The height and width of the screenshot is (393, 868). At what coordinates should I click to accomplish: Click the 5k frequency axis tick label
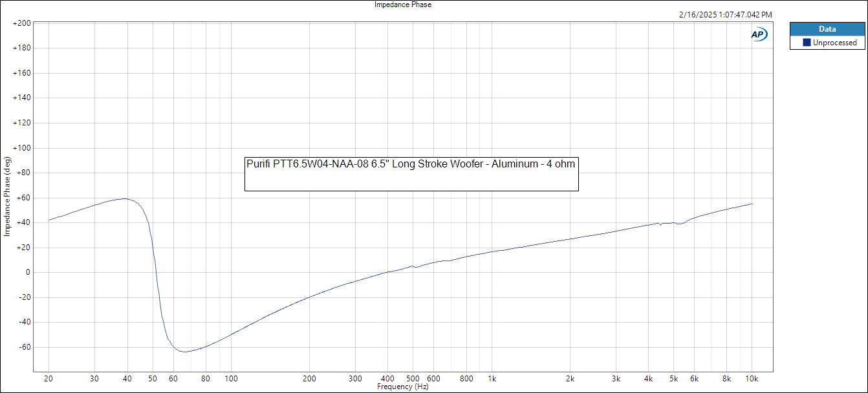point(673,378)
